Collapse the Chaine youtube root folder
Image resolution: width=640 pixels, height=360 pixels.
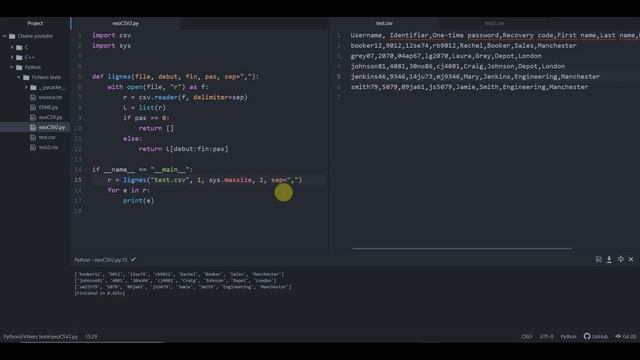coord(4,36)
